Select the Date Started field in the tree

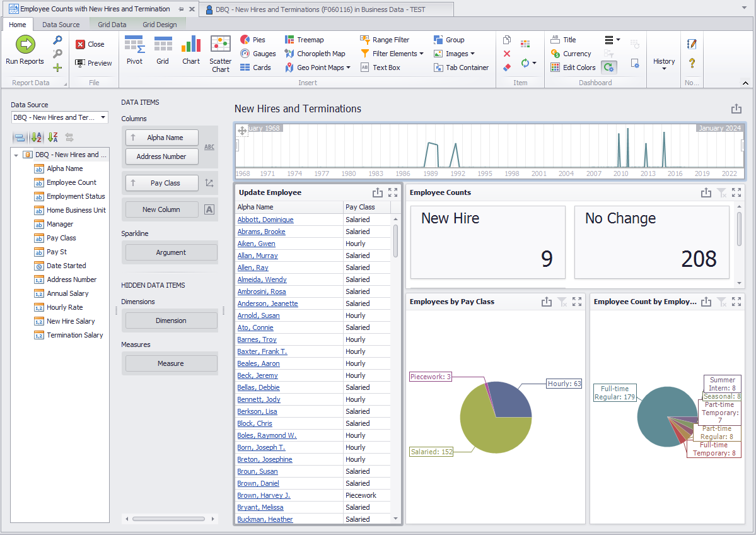click(67, 266)
